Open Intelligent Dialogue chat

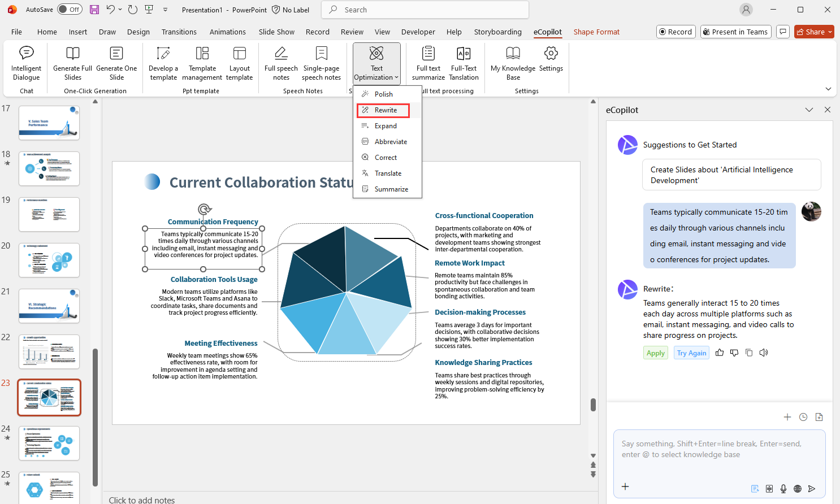click(26, 63)
